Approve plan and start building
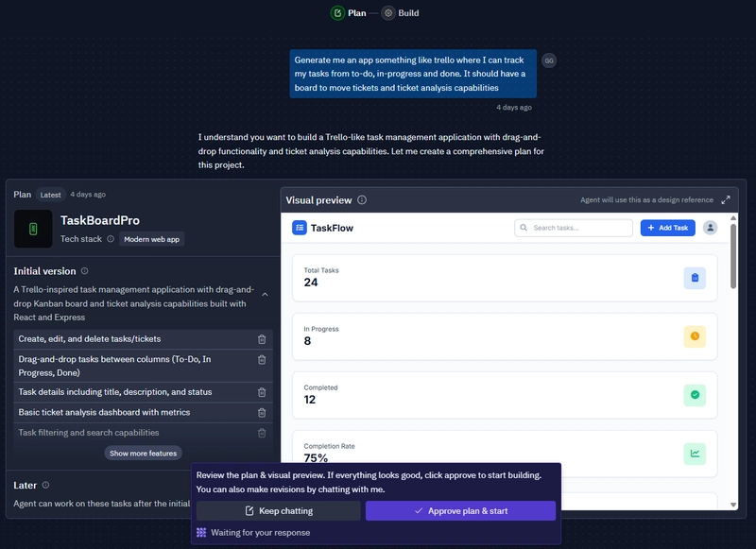This screenshot has height=549, width=756. pos(460,511)
